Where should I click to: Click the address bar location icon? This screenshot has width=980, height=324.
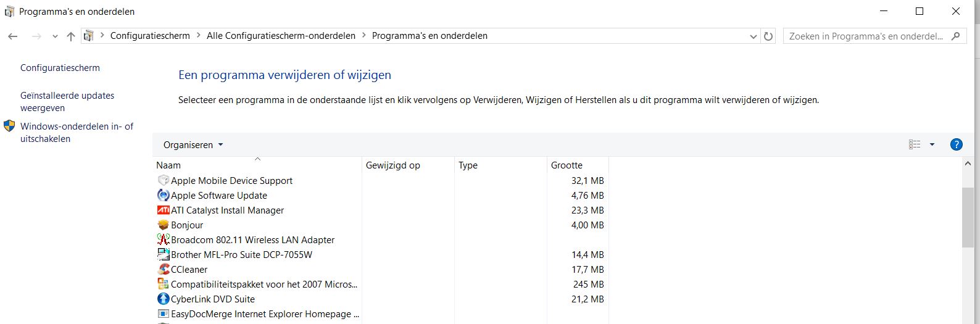(89, 36)
